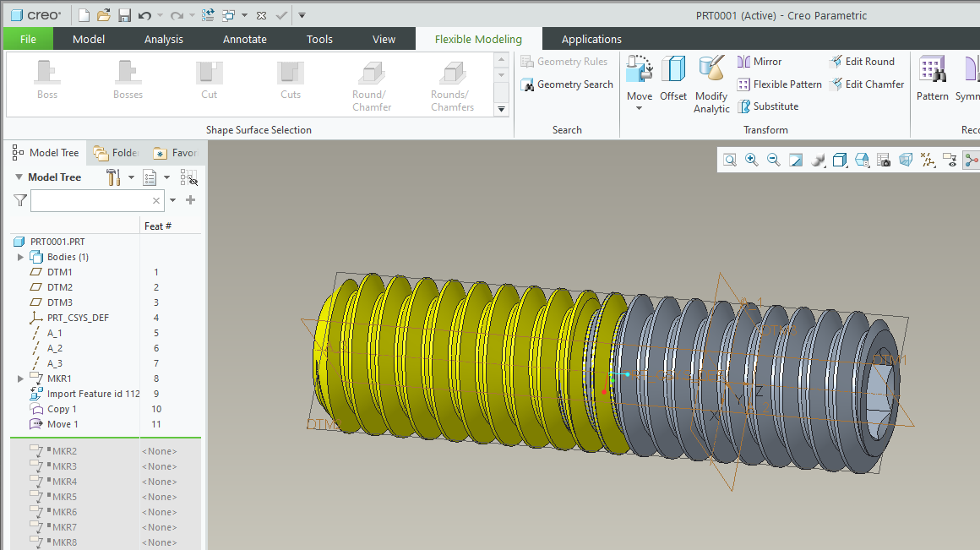Open the Cut tool
The width and height of the screenshot is (980, 550).
tap(209, 80)
